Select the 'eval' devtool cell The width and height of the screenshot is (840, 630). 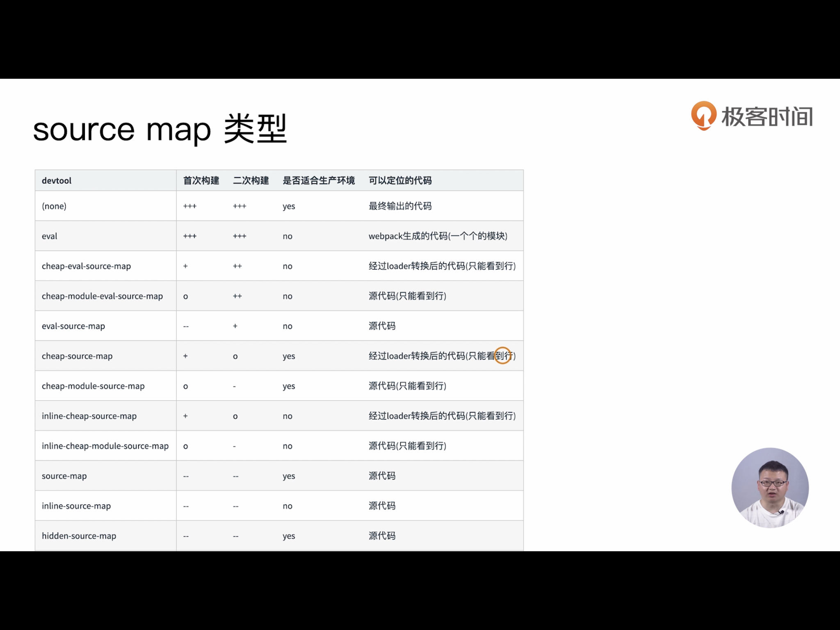(x=50, y=236)
